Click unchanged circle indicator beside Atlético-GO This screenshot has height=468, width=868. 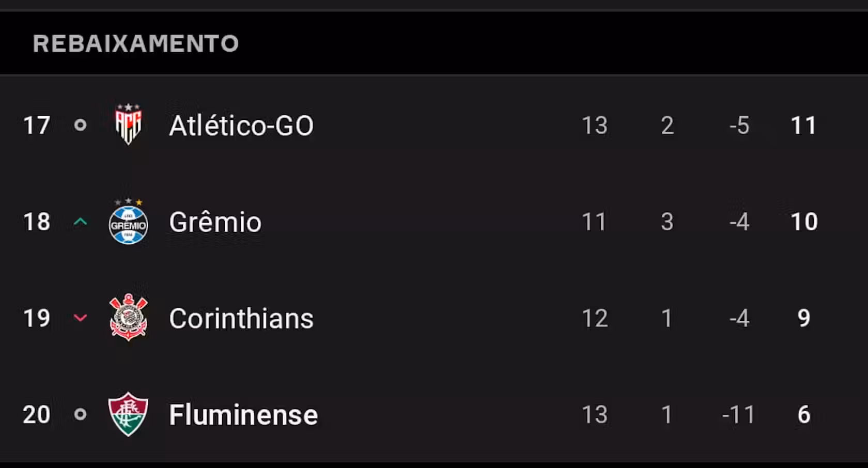80,125
